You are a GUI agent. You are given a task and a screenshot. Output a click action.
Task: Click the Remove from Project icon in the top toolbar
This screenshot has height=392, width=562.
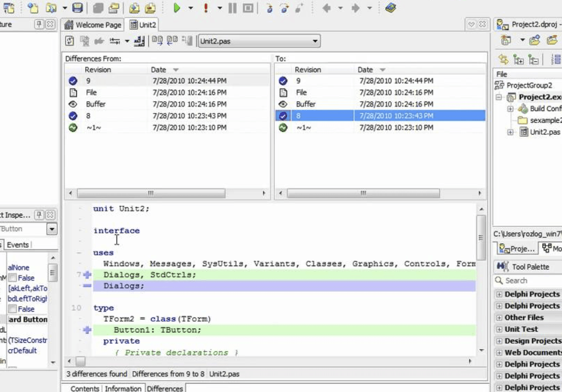[150, 8]
